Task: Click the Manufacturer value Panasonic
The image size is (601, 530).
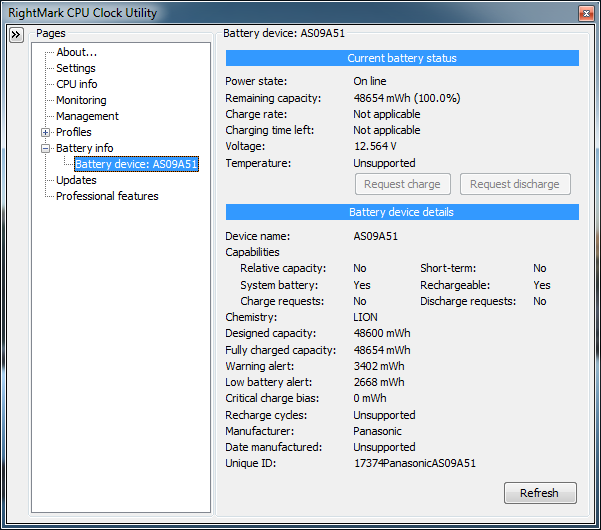Action: tap(377, 432)
